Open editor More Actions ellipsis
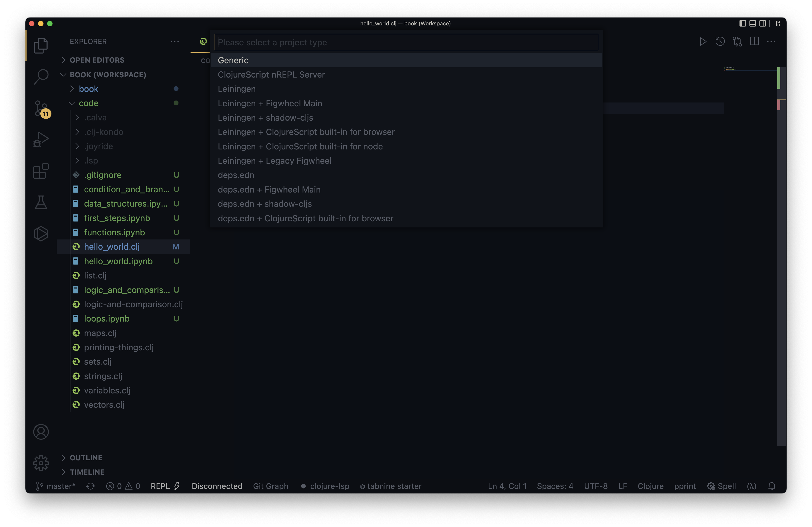 pos(771,42)
